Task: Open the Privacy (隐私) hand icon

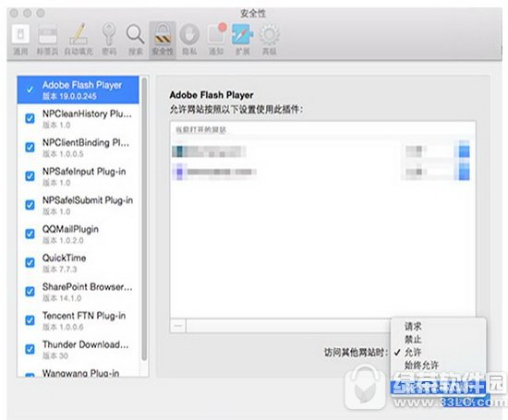Action: [x=189, y=39]
